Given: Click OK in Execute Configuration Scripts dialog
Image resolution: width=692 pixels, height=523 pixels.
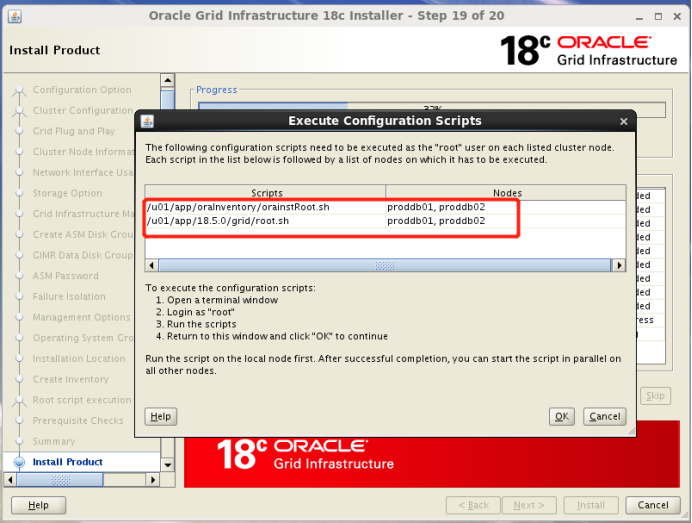Looking at the screenshot, I should point(561,416).
